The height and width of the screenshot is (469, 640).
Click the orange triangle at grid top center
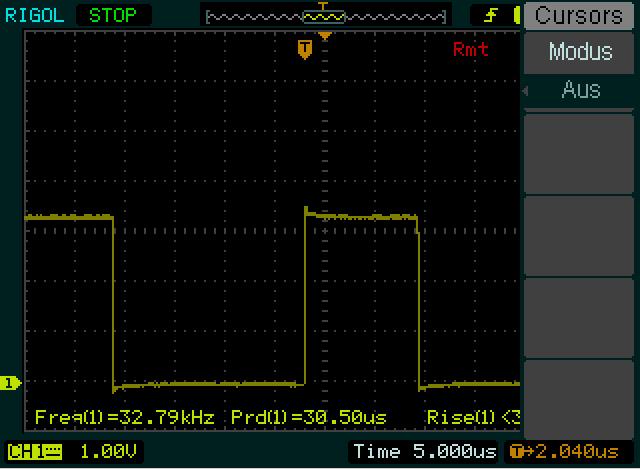pos(324,36)
